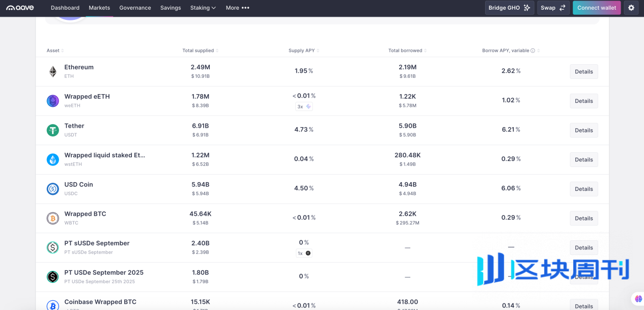Click the Aave logo
644x310 pixels.
pyautogui.click(x=20, y=8)
